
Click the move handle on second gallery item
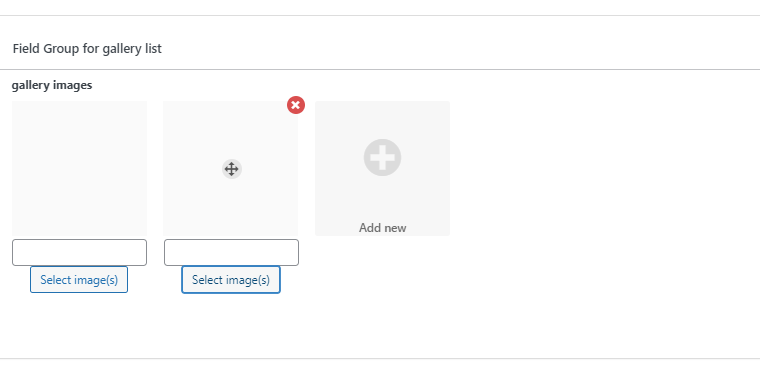(232, 169)
